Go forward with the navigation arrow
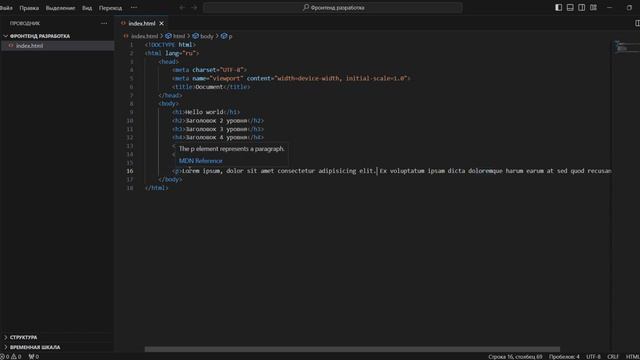 coord(194,7)
